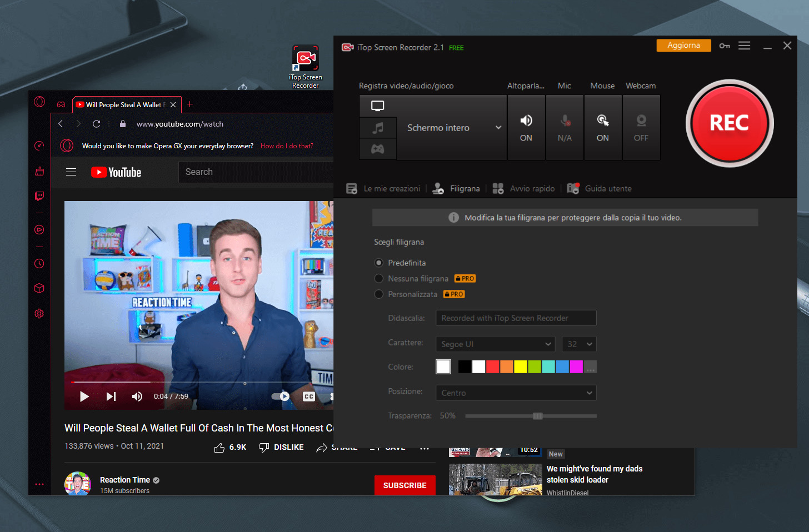
Task: Toggle YouTube autoplay switch
Action: click(281, 397)
